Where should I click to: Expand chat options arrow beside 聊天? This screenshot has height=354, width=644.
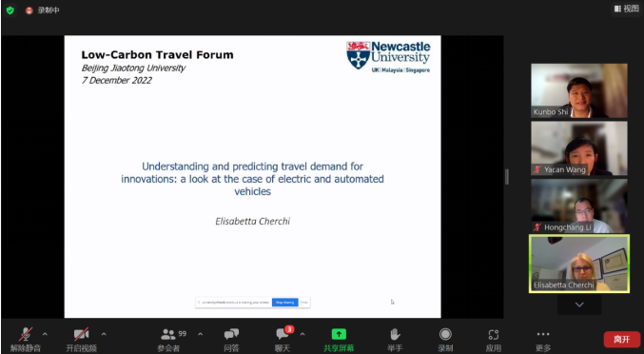coord(302,334)
